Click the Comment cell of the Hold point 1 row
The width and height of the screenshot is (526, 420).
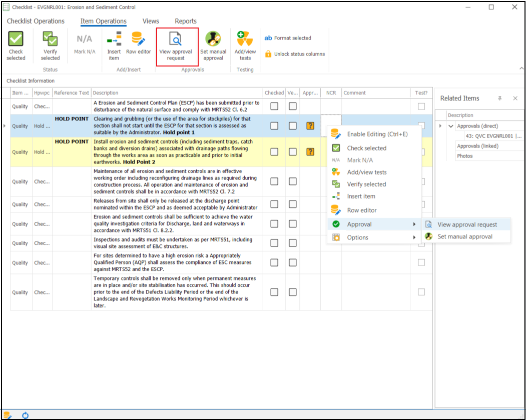point(376,125)
